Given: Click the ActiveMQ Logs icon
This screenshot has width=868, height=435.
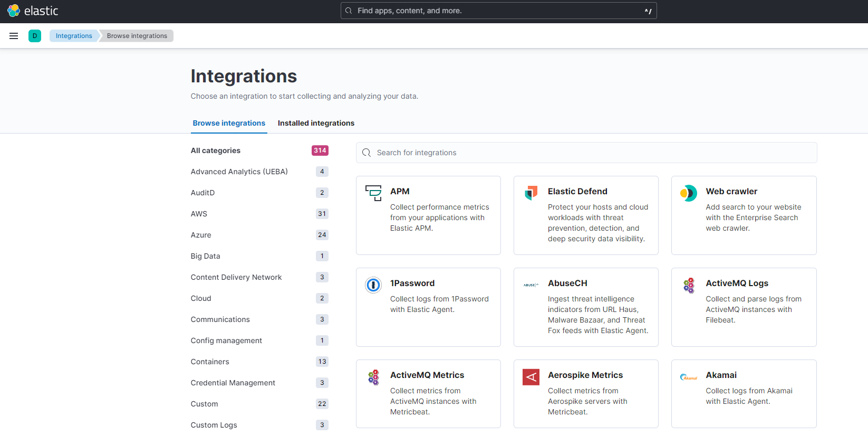Looking at the screenshot, I should pos(689,285).
